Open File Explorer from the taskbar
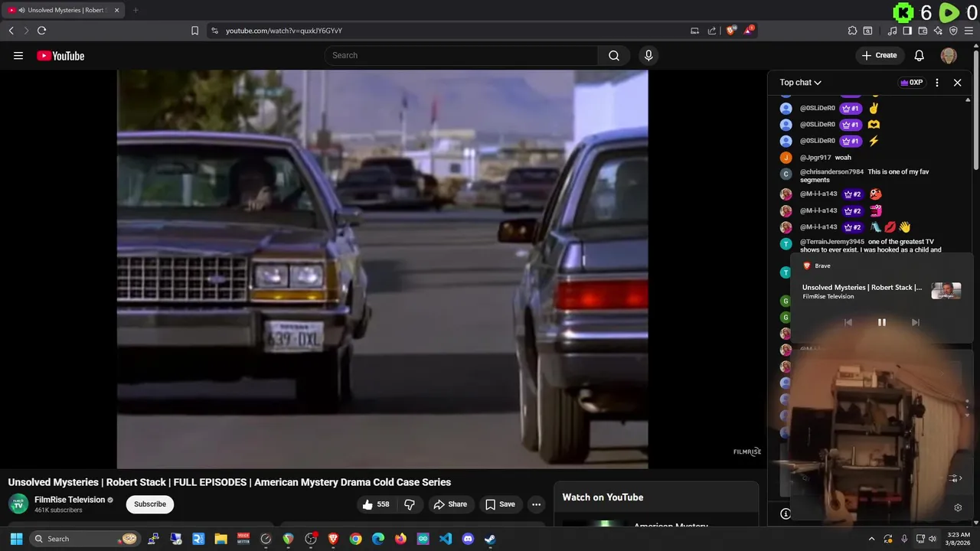Viewport: 980px width, 551px height. coord(220,539)
